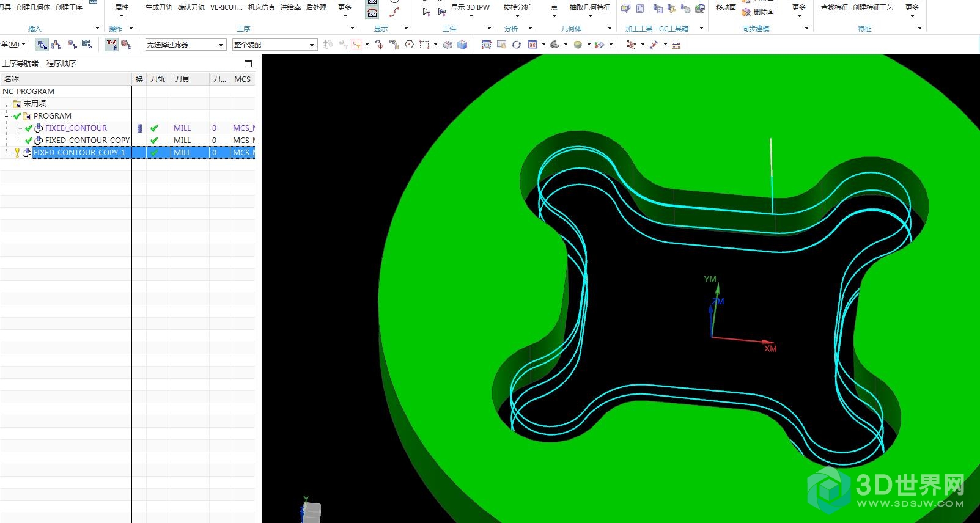Screen dimensions: 980x523
Task: Click the shaded sphere rendering icon
Action: pos(578,45)
